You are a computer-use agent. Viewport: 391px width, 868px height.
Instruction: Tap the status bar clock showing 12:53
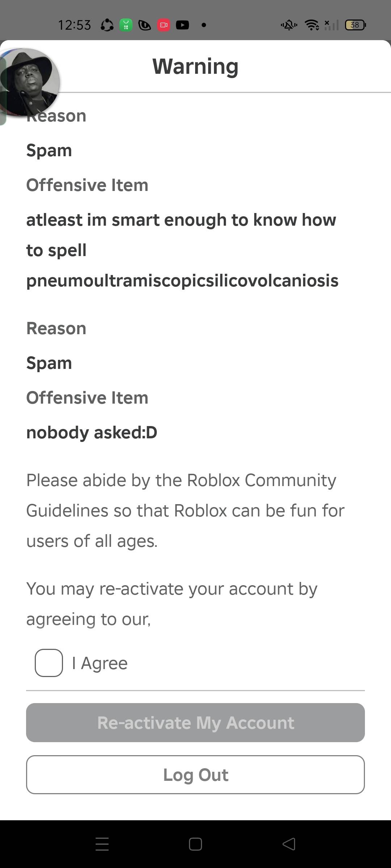click(74, 25)
